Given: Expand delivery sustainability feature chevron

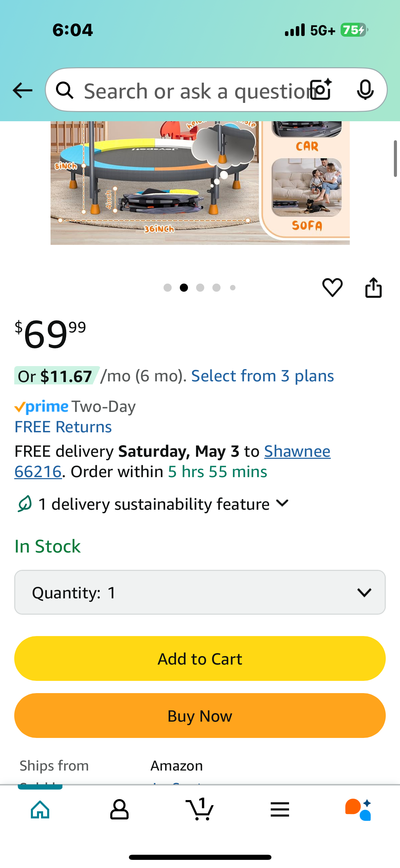Looking at the screenshot, I should 282,503.
